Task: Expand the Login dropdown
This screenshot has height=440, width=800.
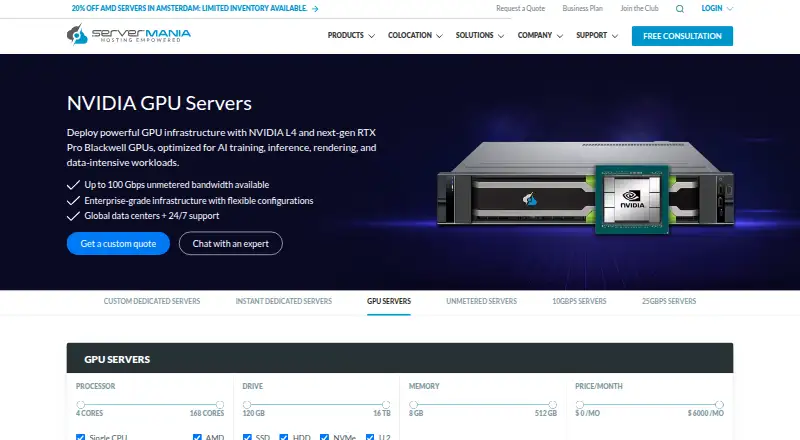Action: (717, 9)
